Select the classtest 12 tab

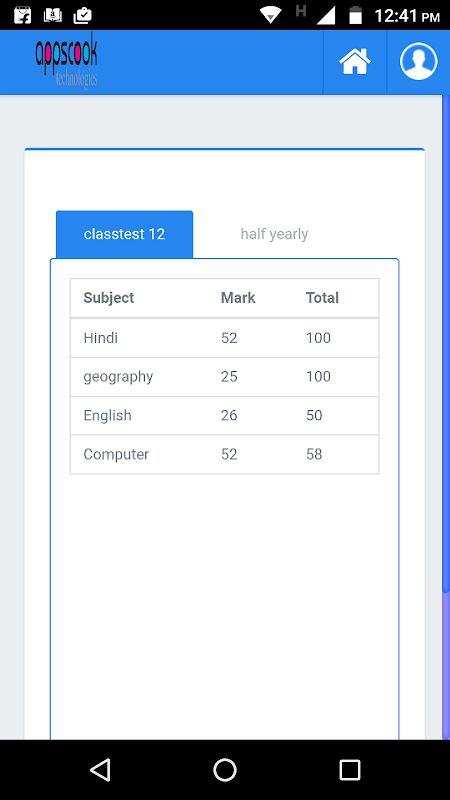point(124,234)
